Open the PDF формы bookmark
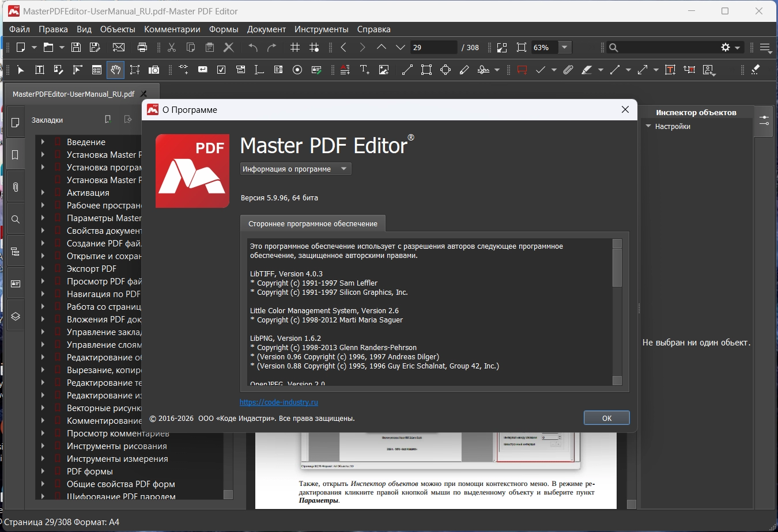This screenshot has height=532, width=778. (90, 471)
